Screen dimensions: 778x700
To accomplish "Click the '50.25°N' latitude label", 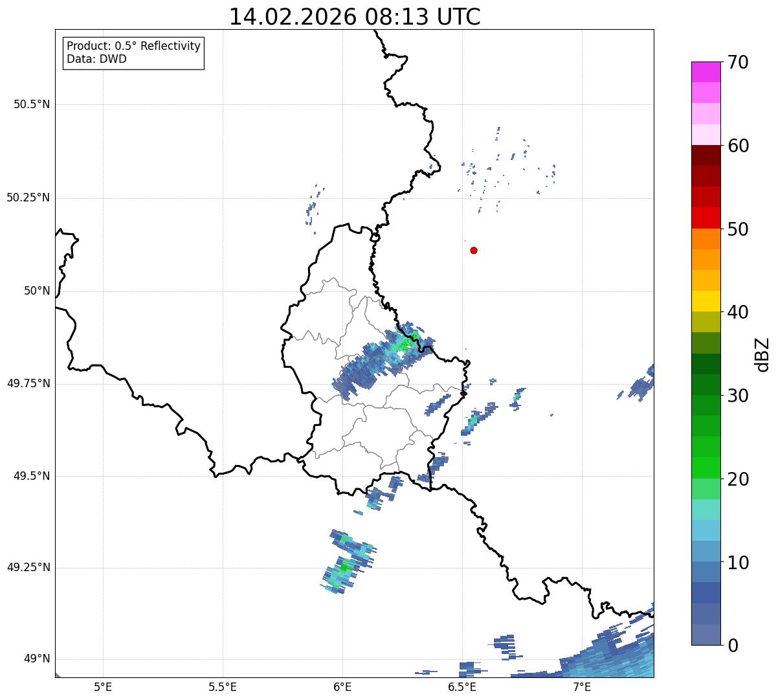I will click(28, 198).
